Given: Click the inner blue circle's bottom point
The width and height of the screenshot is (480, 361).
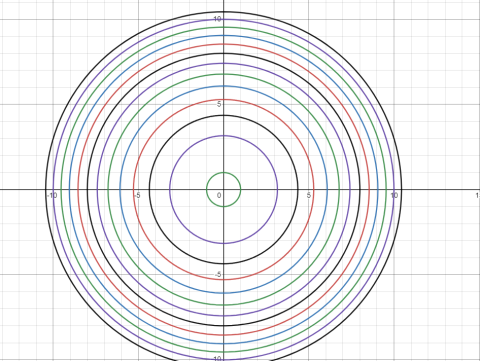Looking at the screenshot, I should point(224,293).
